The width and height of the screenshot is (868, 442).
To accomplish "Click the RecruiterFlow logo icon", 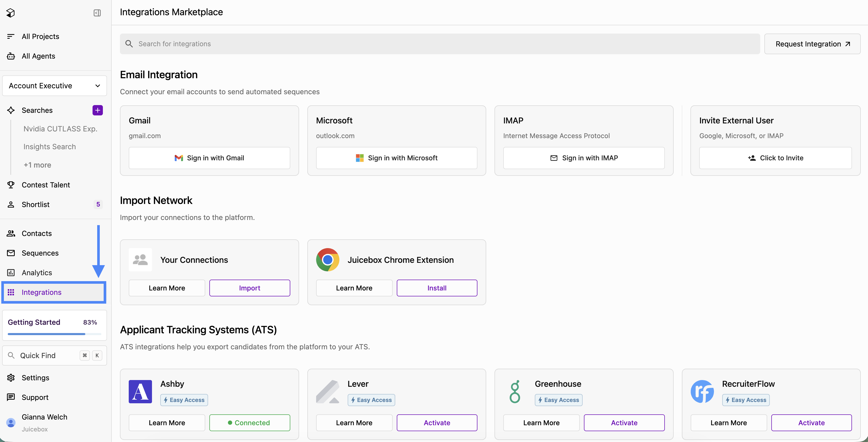I will (x=702, y=391).
